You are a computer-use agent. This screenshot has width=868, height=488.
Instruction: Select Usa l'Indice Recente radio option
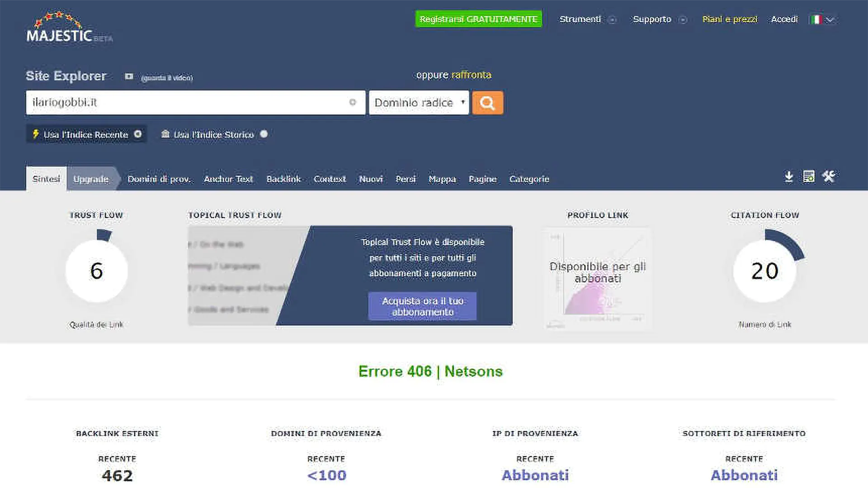(x=138, y=134)
